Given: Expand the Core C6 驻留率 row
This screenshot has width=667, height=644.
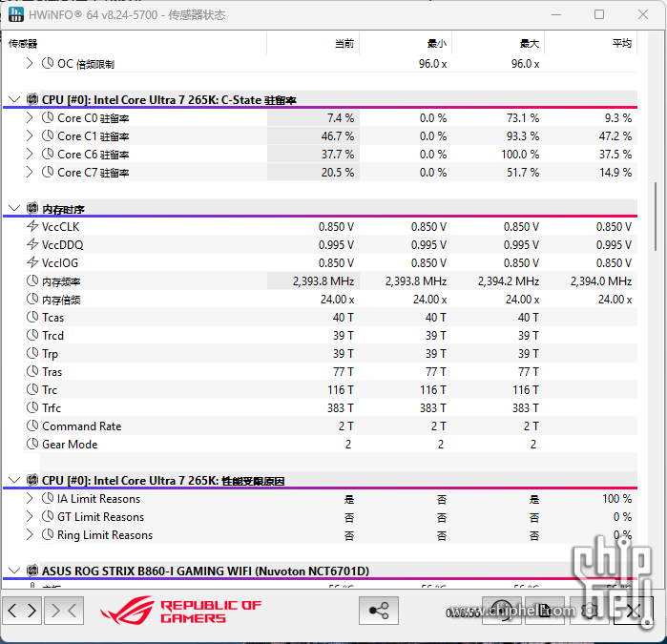Looking at the screenshot, I should [29, 154].
